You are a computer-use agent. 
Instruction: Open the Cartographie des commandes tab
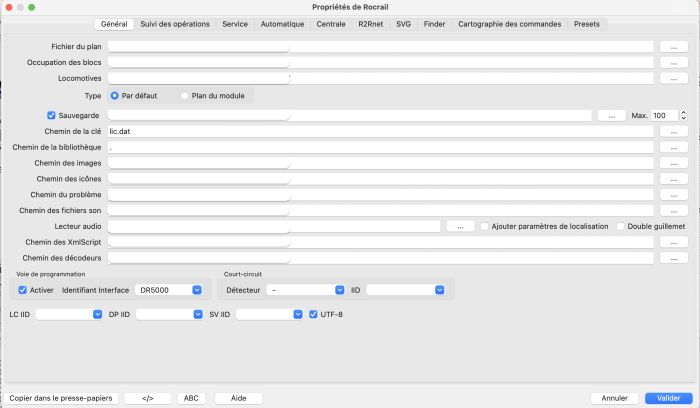[509, 24]
